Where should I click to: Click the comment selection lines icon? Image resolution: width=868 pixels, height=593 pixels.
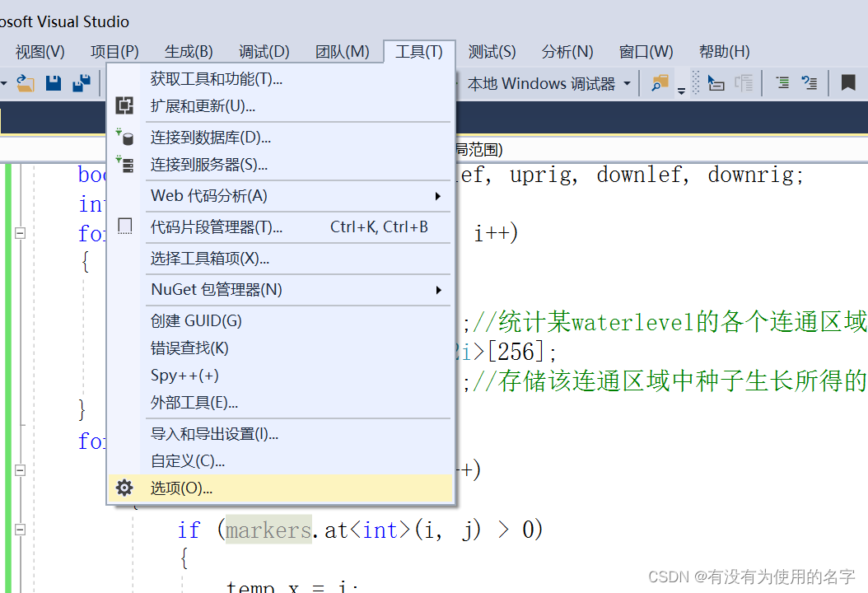pyautogui.click(x=782, y=83)
